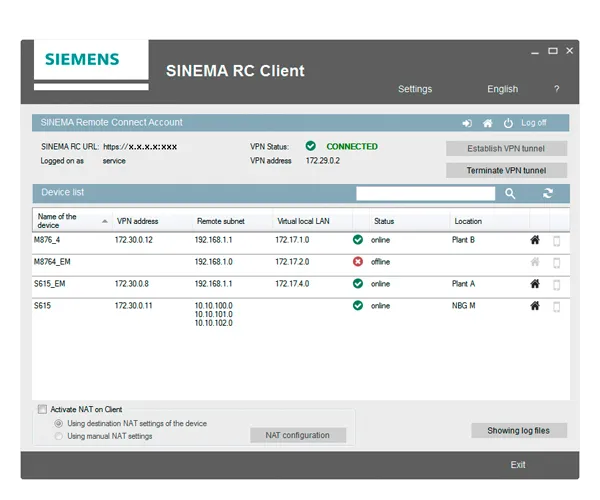Select Using destination NAT settings of the device

[59, 423]
